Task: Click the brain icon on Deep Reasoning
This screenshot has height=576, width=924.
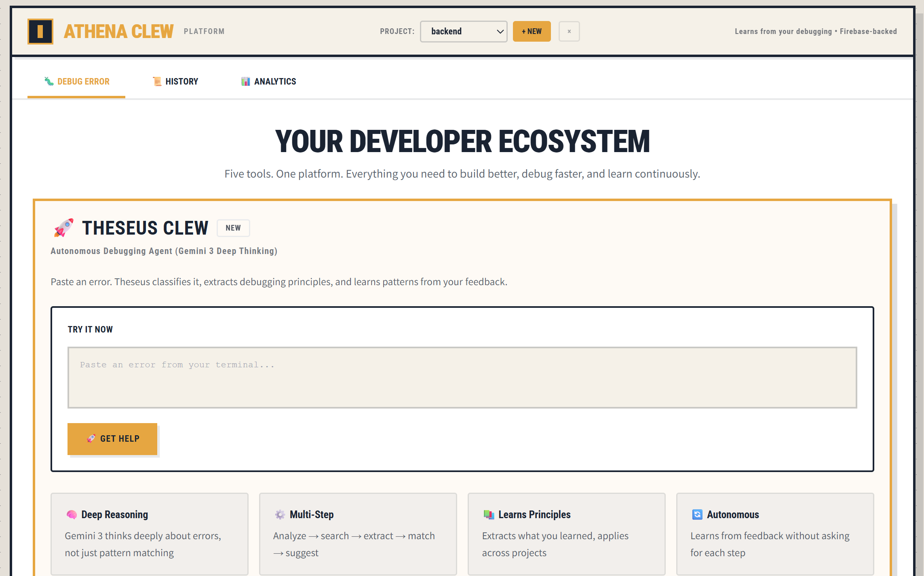Action: pyautogui.click(x=72, y=515)
